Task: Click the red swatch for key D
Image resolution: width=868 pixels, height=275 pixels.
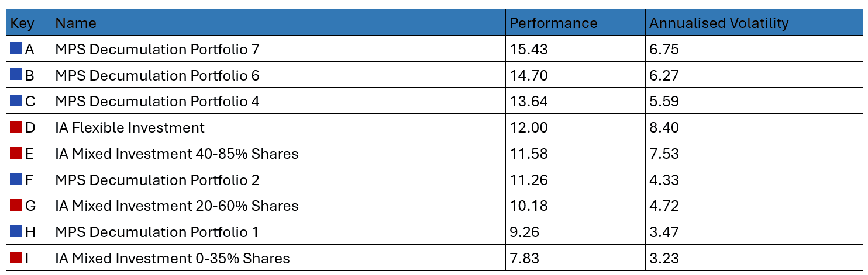Action: pyautogui.click(x=16, y=127)
